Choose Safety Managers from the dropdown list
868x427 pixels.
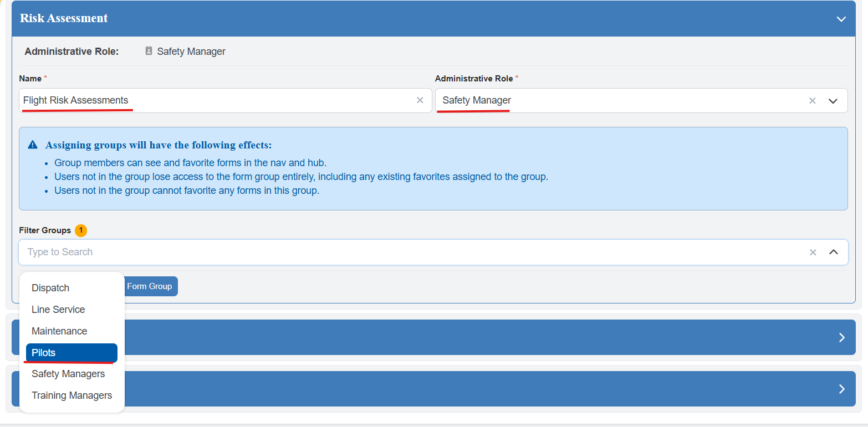pos(68,374)
